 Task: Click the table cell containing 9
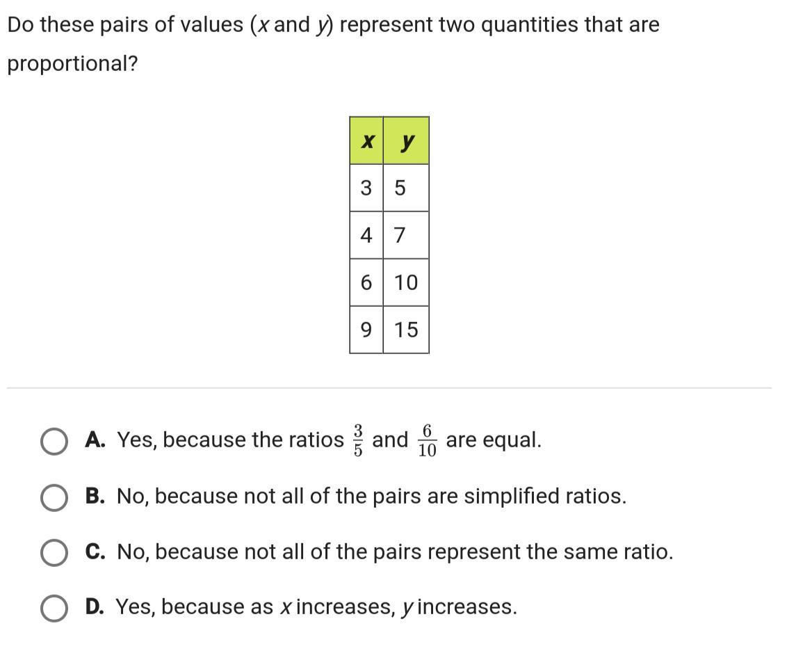coord(366,330)
